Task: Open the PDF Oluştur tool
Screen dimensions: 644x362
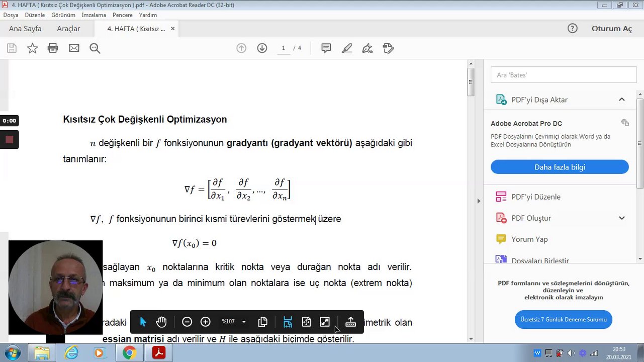Action: pyautogui.click(x=531, y=218)
